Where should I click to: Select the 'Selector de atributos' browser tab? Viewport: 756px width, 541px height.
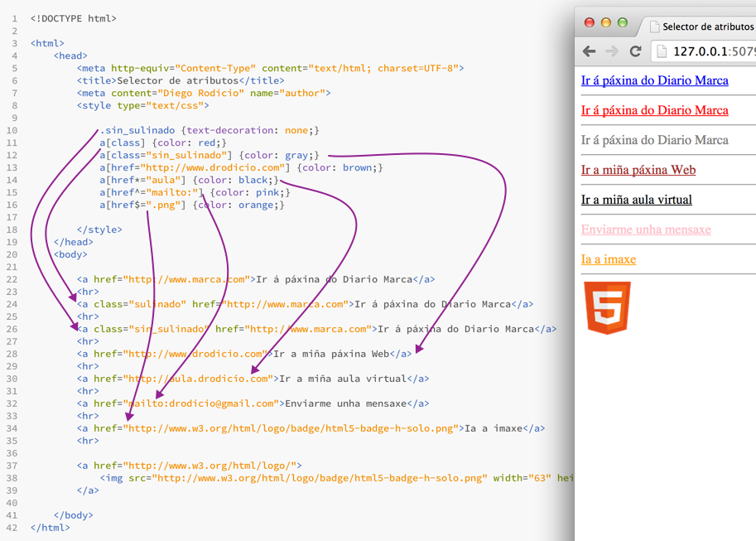(704, 27)
